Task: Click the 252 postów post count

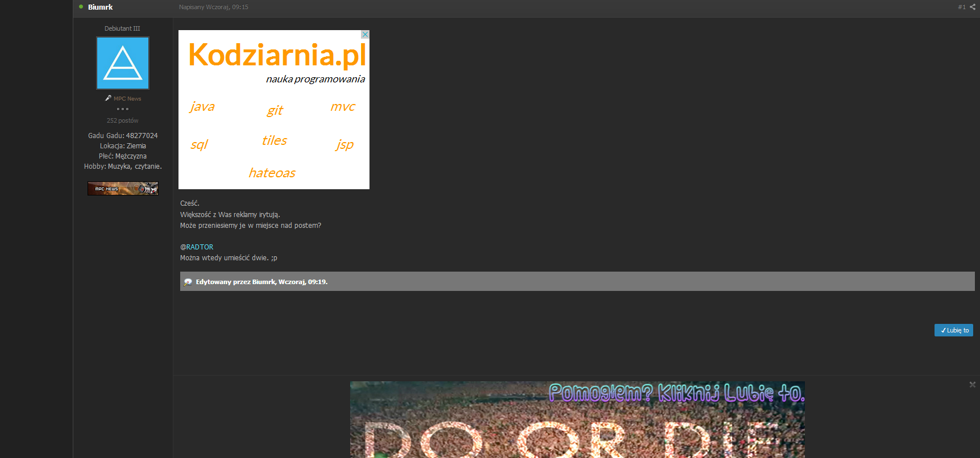Action: [x=123, y=120]
